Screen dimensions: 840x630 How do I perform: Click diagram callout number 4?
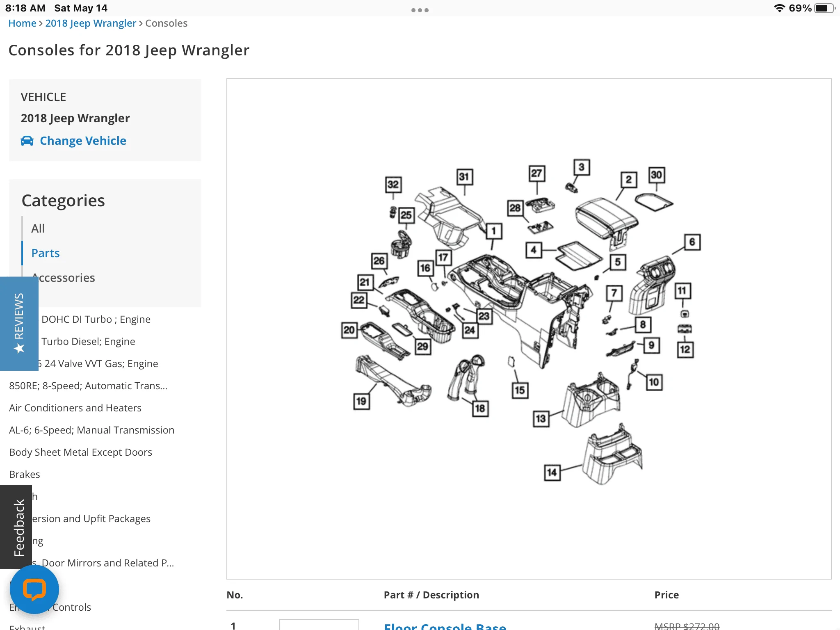coord(534,250)
